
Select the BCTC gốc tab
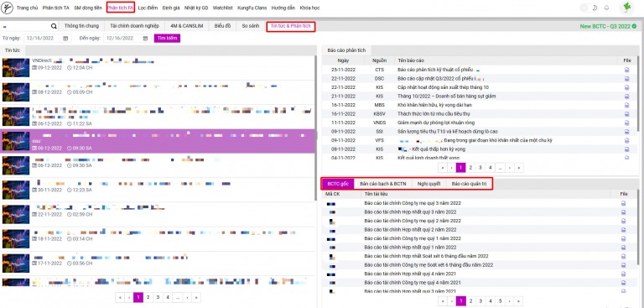[x=338, y=184]
